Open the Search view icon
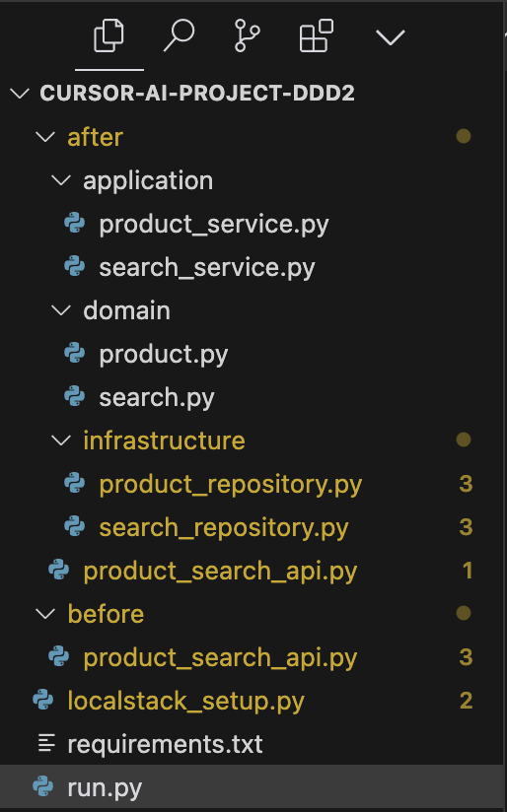The width and height of the screenshot is (507, 812). tap(179, 35)
